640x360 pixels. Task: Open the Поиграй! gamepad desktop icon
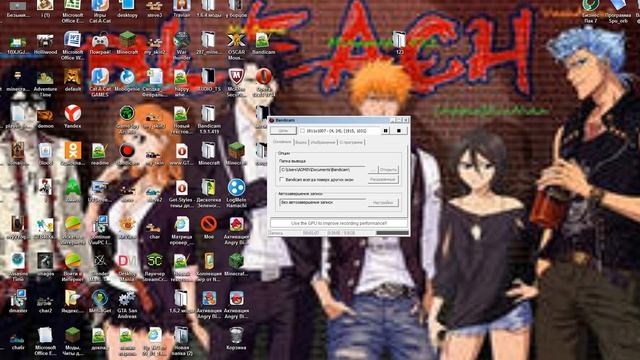(x=100, y=43)
